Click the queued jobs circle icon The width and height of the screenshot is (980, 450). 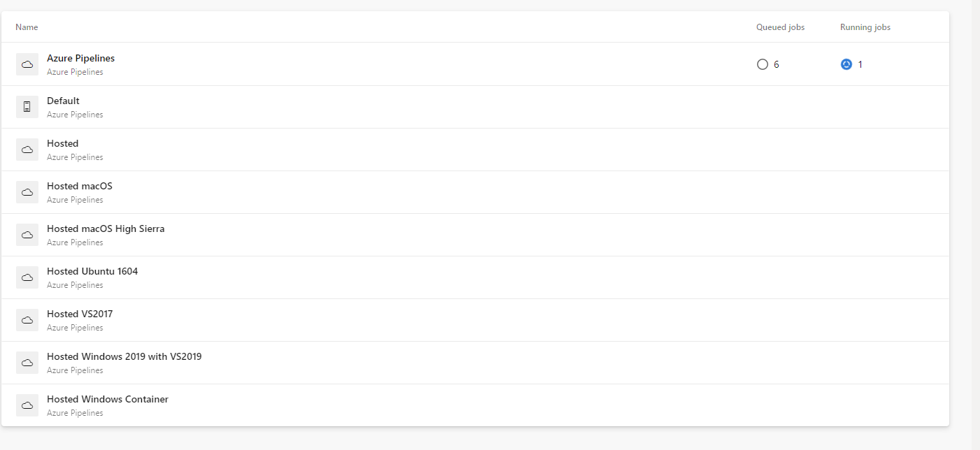[763, 64]
